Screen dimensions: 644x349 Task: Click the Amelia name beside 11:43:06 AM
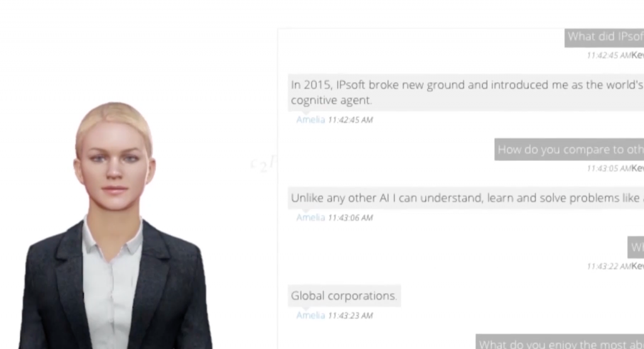[311, 217]
